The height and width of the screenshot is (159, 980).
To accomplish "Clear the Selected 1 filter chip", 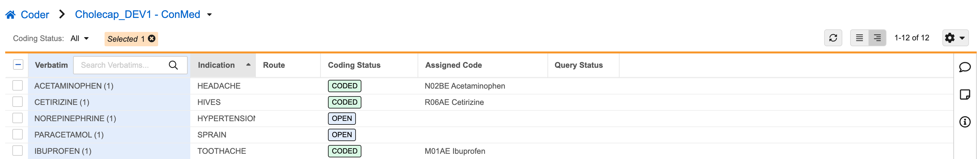I will click(x=152, y=38).
